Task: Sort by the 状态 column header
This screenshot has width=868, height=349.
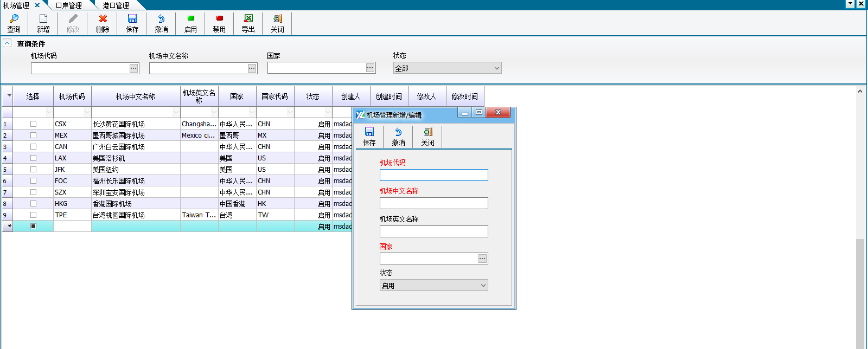Action: pos(313,96)
